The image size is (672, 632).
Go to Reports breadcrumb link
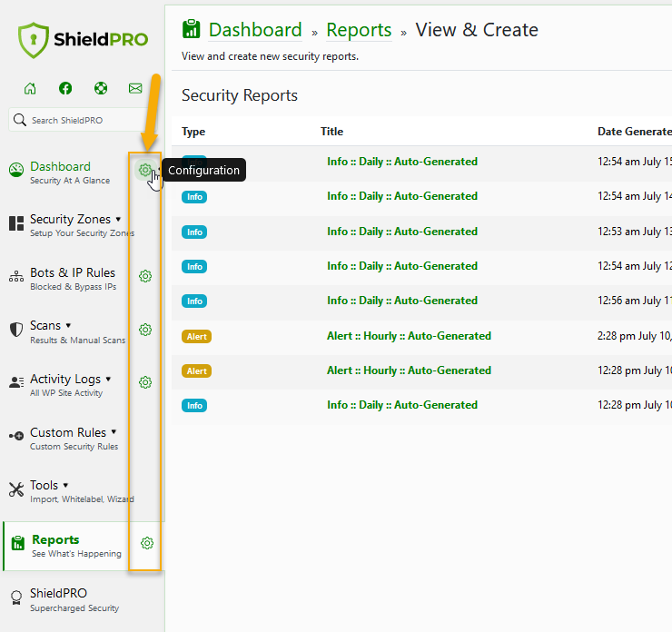[359, 30]
